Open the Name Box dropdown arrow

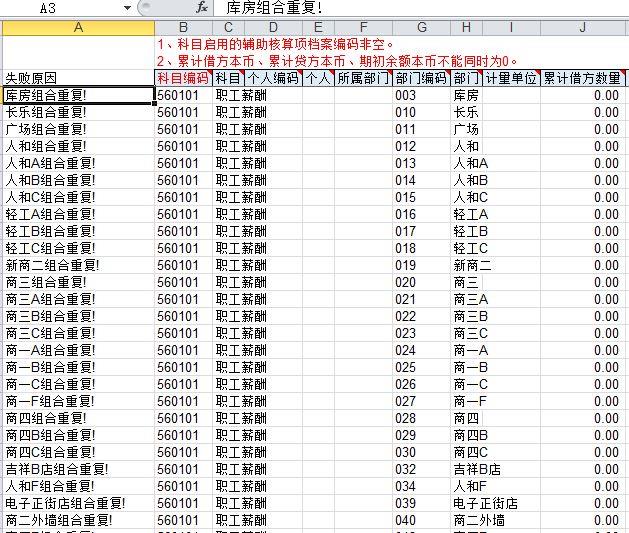[127, 8]
